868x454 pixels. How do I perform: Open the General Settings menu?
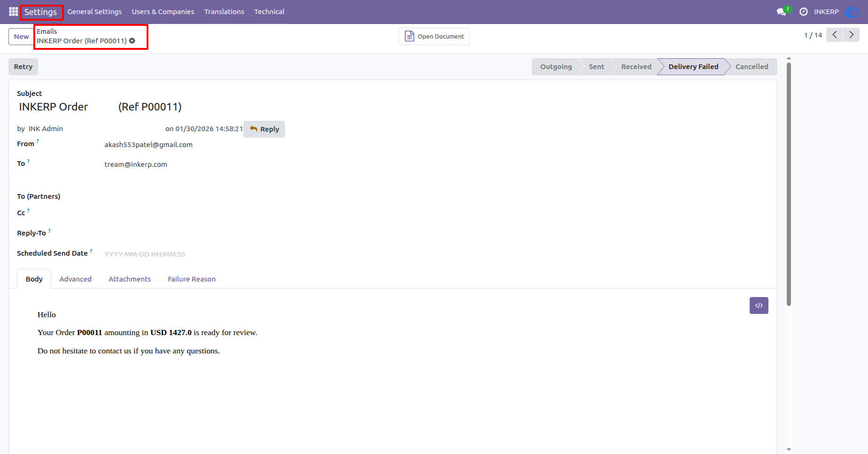94,12
